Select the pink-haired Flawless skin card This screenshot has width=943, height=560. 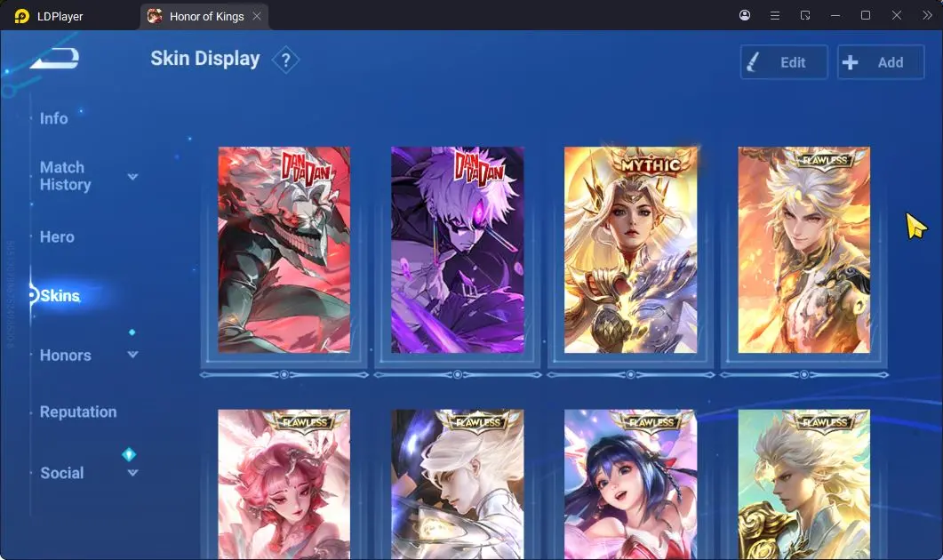(284, 484)
